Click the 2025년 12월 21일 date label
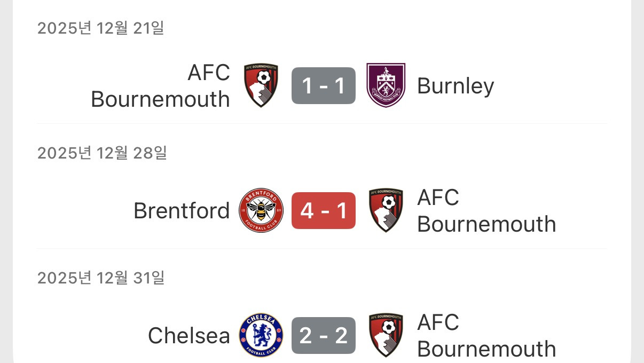The height and width of the screenshot is (363, 644). coord(100,28)
